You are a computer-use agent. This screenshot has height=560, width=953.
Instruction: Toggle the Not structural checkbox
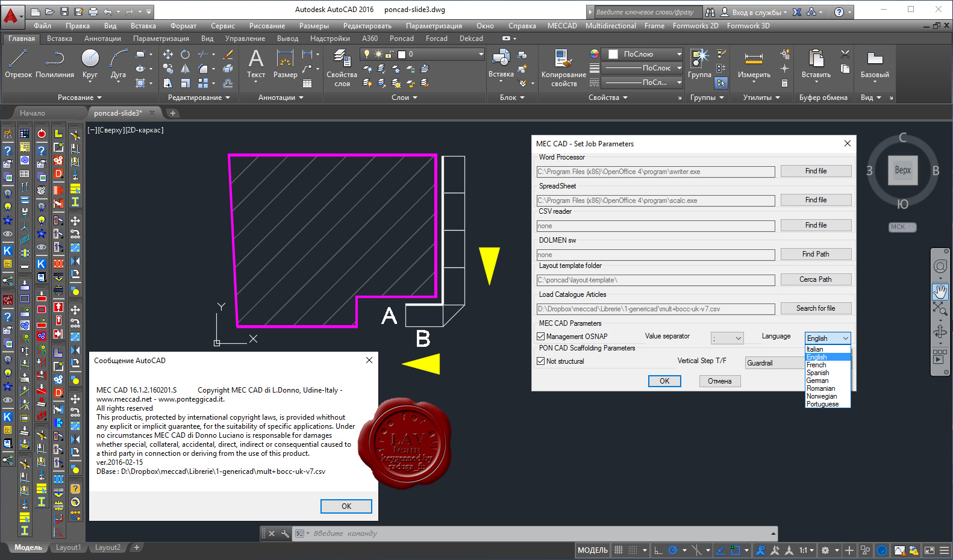540,361
